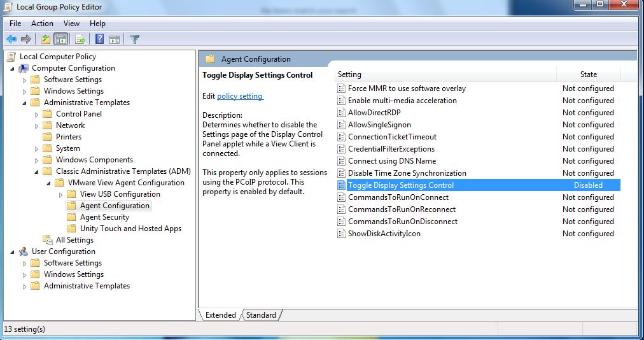Click the Up One Level folder icon
This screenshot has height=340, width=644.
point(46,39)
